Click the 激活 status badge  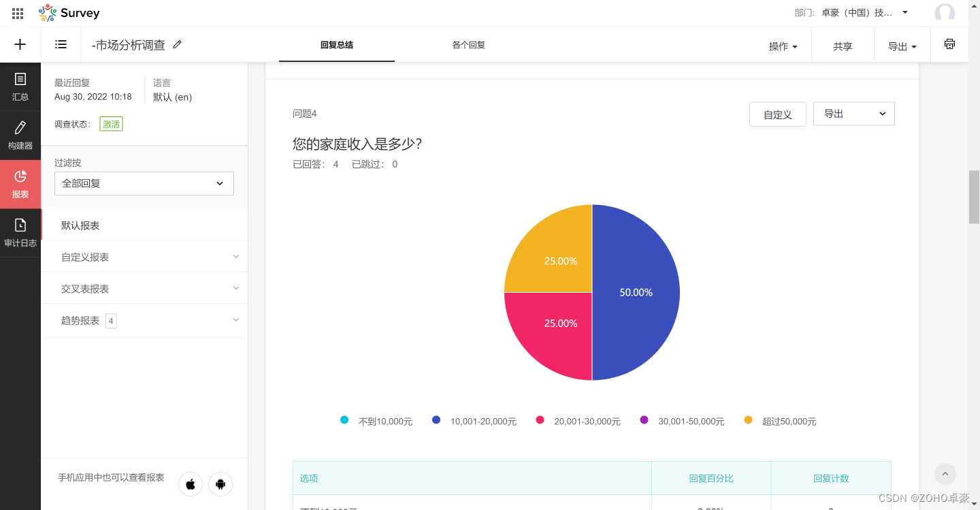pos(111,124)
